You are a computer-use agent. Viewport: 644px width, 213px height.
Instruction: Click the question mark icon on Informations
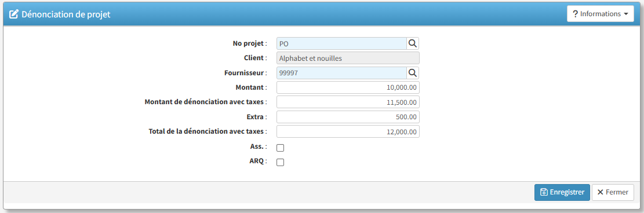(575, 14)
